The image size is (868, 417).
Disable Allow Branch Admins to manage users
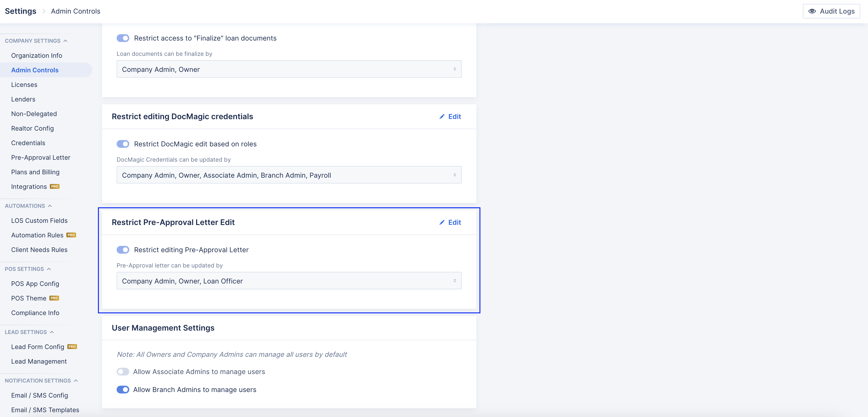point(123,389)
